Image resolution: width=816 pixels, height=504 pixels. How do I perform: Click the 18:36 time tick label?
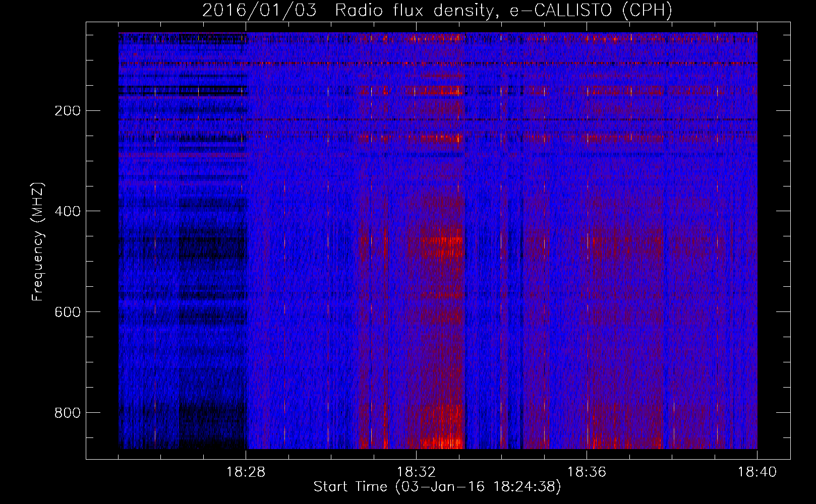click(587, 472)
